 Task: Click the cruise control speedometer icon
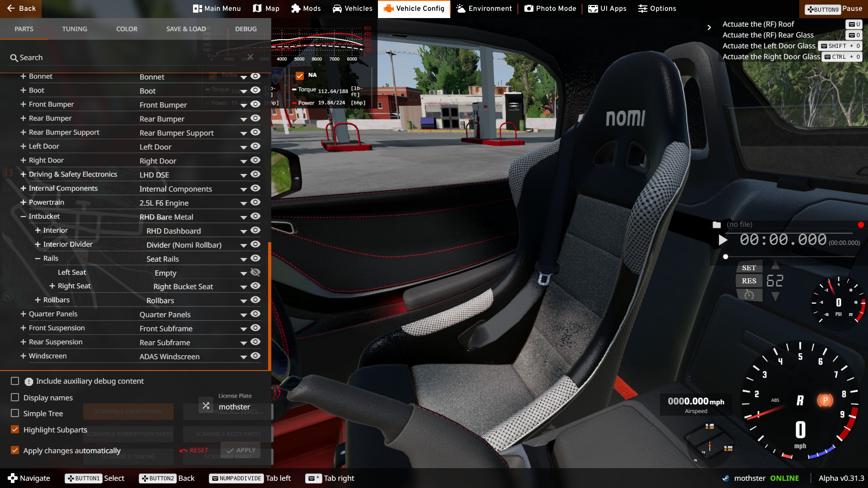click(x=749, y=295)
